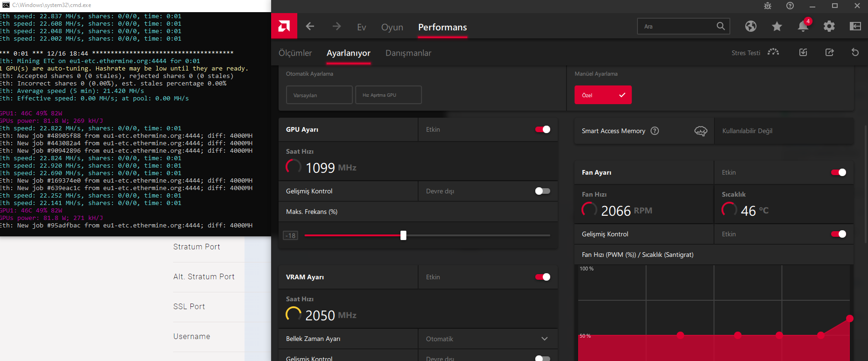
Task: Click the export profile share icon
Action: coord(829,52)
